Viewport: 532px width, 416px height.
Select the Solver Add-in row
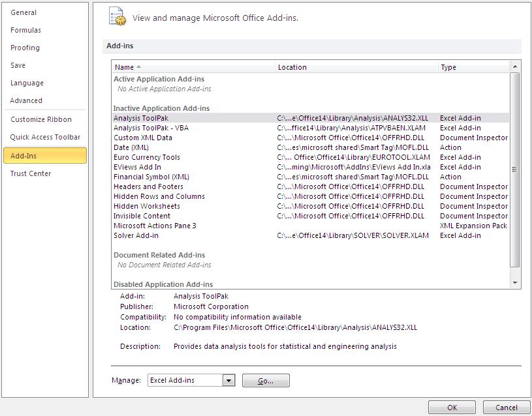[311, 235]
